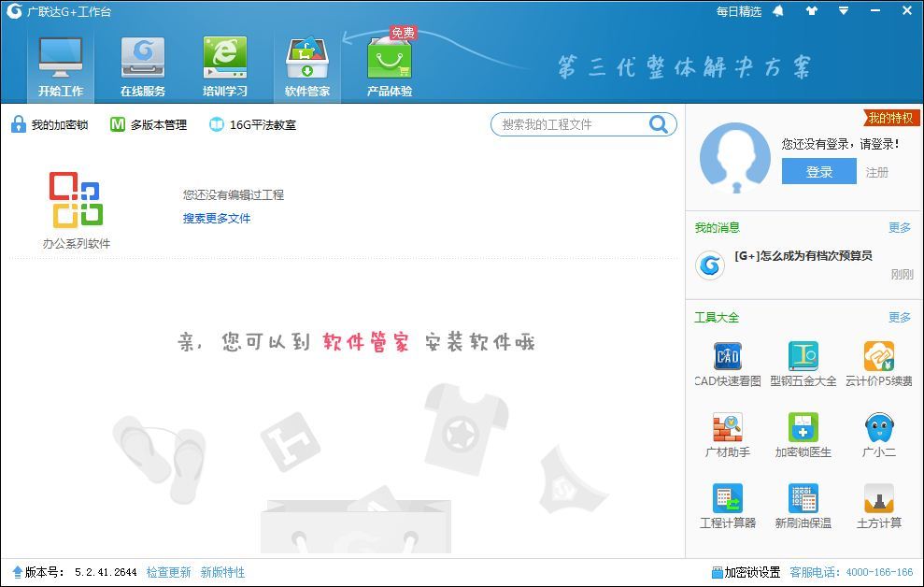Expand the title bar dropdown arrow

coord(846,10)
